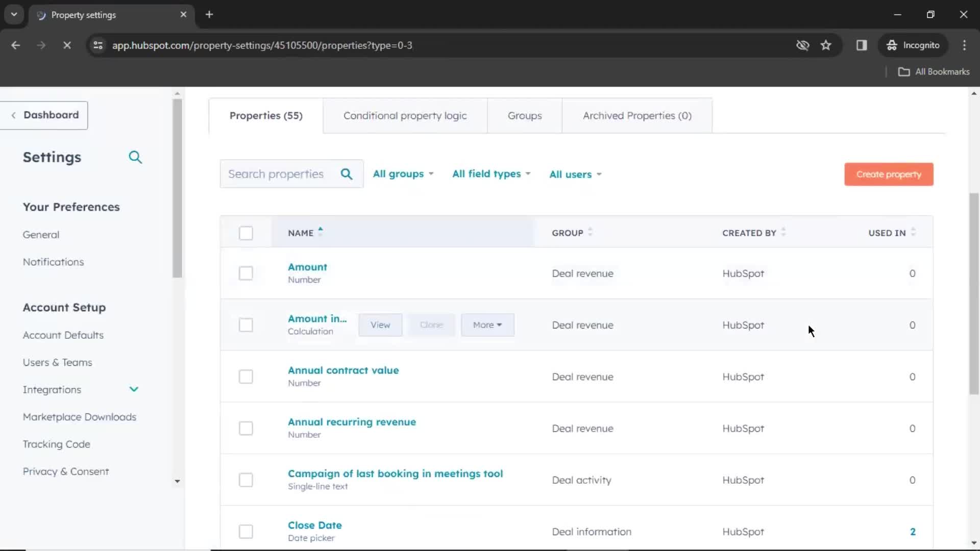This screenshot has width=980, height=551.
Task: Click the main page vertical scrollbar thumb
Action: [x=974, y=293]
